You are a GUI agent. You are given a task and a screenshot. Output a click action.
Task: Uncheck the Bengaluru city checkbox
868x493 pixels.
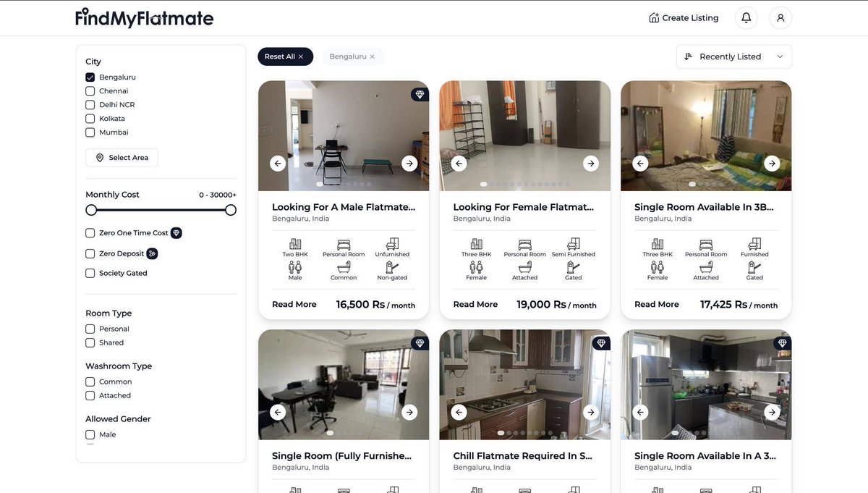(90, 77)
